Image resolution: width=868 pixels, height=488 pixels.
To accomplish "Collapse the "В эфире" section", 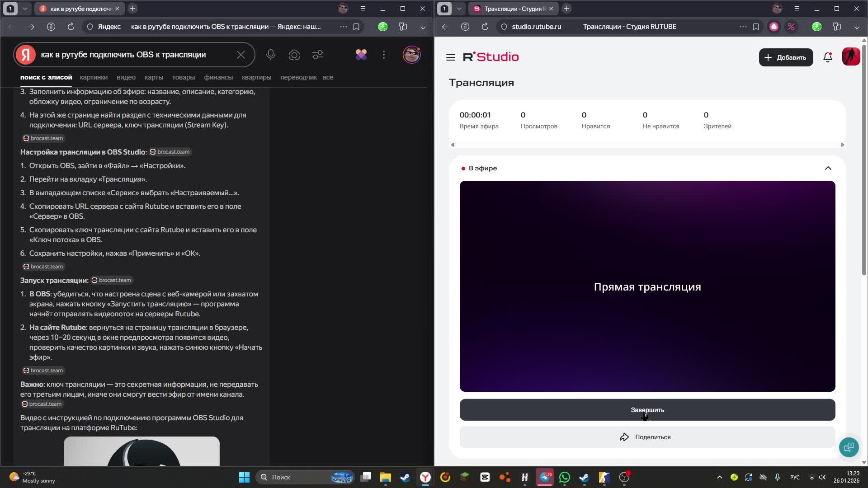I will [828, 168].
